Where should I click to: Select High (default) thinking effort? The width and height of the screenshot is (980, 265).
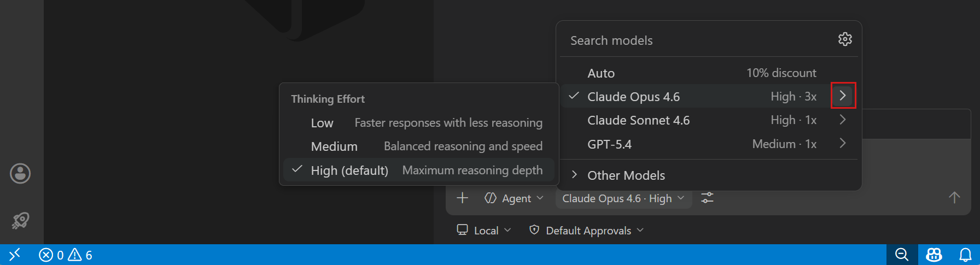419,170
